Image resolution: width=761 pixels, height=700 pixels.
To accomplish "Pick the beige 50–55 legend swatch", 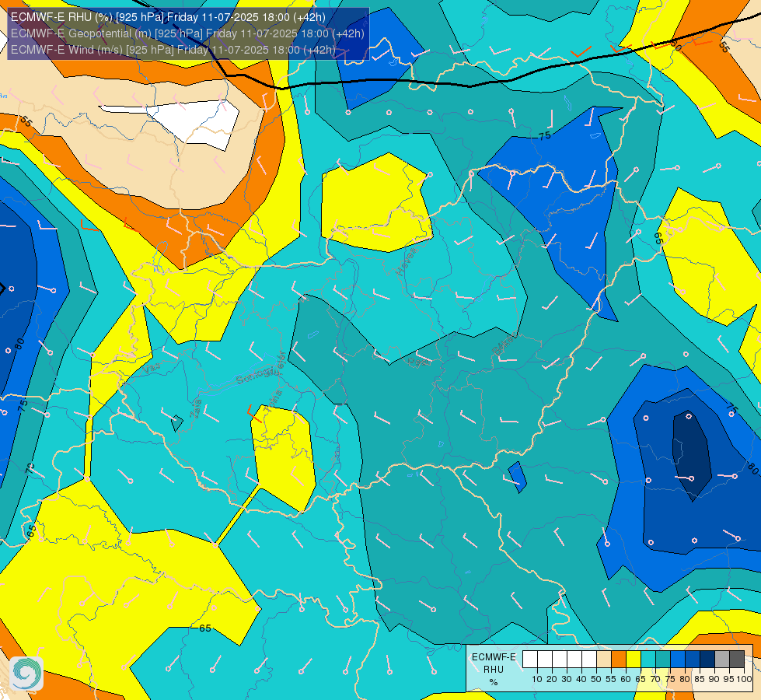I will click(x=604, y=660).
